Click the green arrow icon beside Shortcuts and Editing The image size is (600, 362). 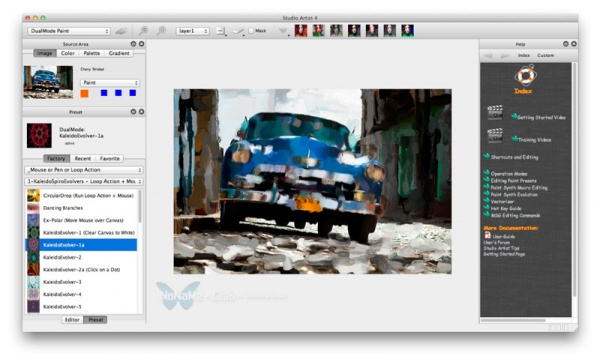tap(486, 156)
